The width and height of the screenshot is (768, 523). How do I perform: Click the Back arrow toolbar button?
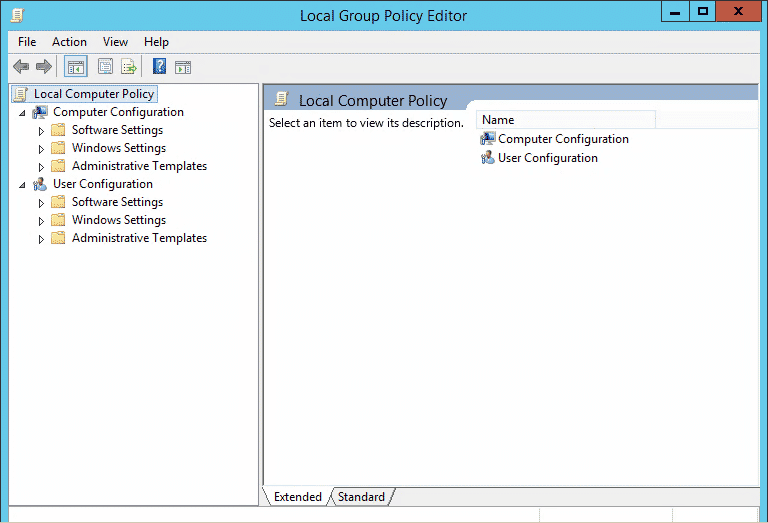21,66
